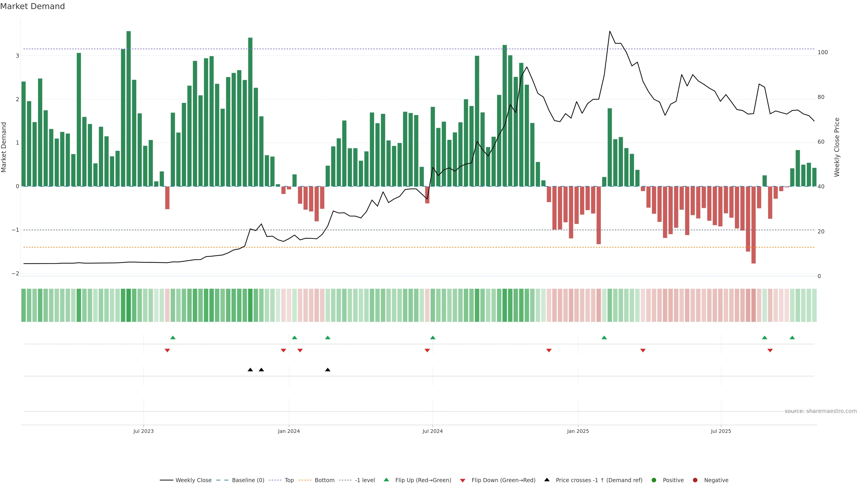Click the -1 level legend entry
Image resolution: width=868 pixels, height=488 pixels.
pyautogui.click(x=365, y=480)
